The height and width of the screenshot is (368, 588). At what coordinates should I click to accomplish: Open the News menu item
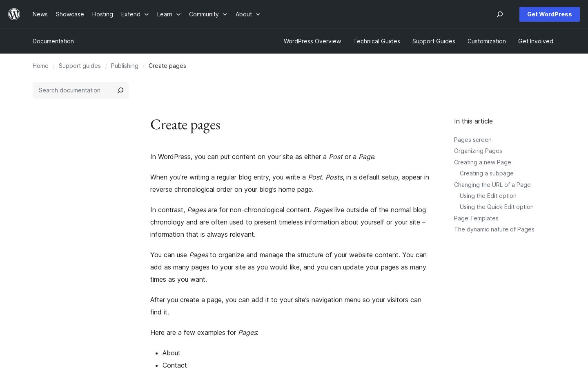pyautogui.click(x=40, y=14)
